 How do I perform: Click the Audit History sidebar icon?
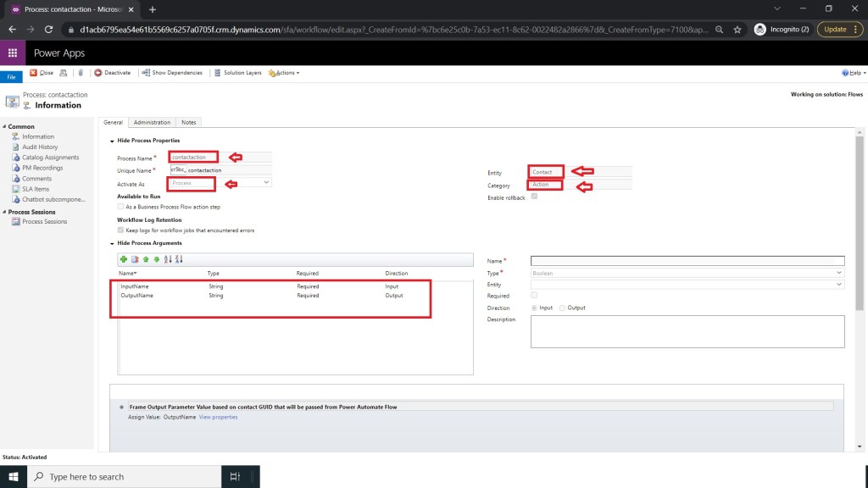15,147
